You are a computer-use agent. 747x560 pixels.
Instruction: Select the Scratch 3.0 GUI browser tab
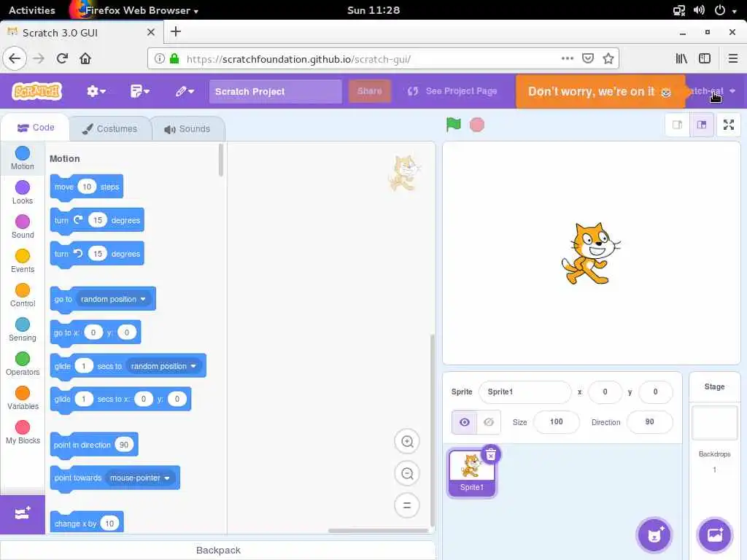pos(81,32)
